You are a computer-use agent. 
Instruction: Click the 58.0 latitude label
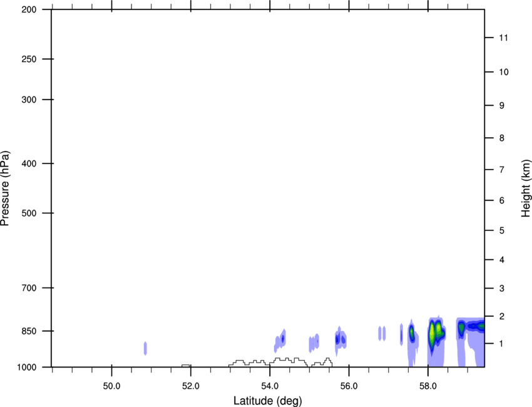click(428, 386)
